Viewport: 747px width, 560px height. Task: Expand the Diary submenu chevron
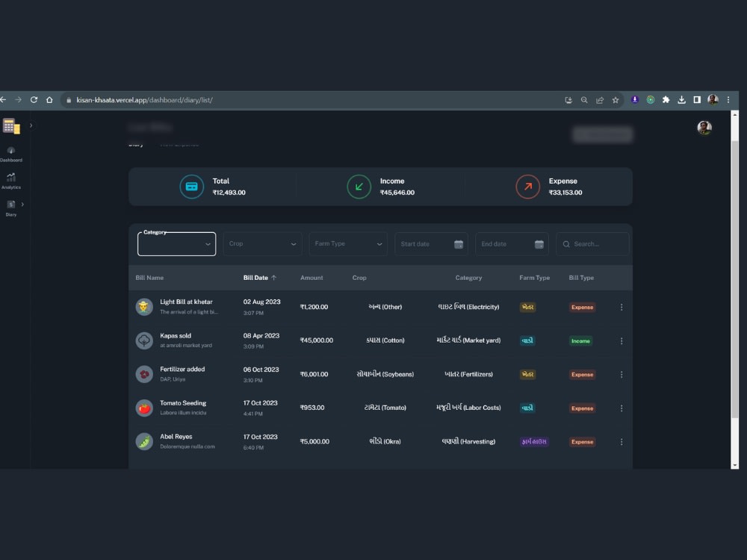[22, 205]
